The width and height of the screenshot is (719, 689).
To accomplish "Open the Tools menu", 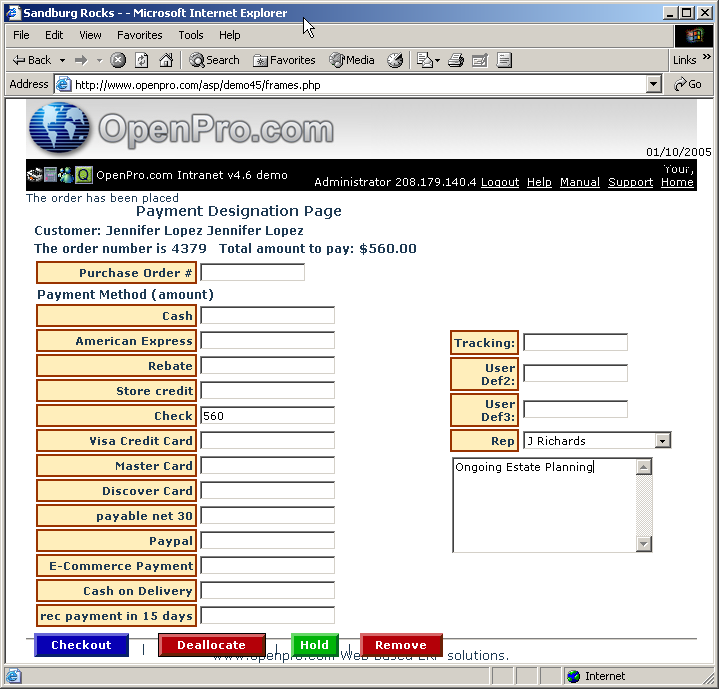I will (x=191, y=35).
